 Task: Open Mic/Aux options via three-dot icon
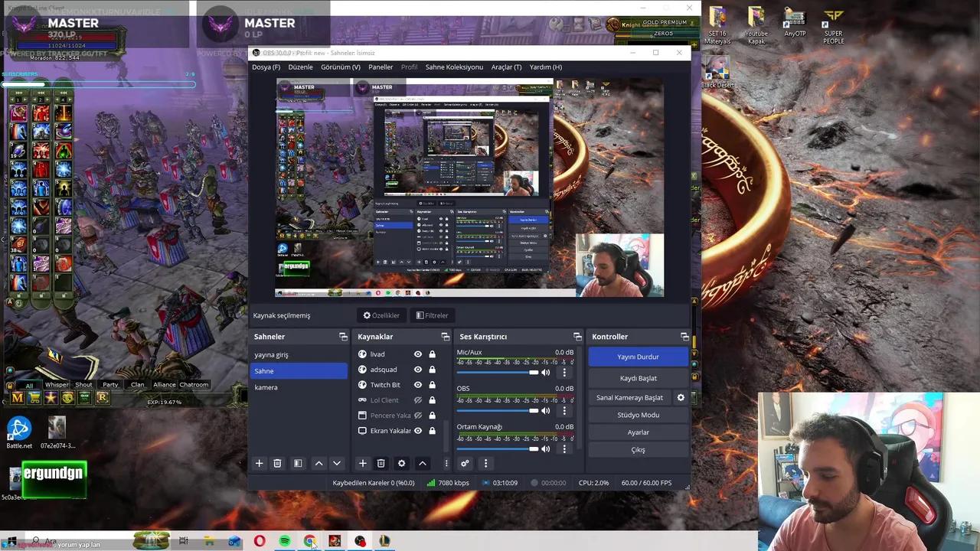click(564, 372)
